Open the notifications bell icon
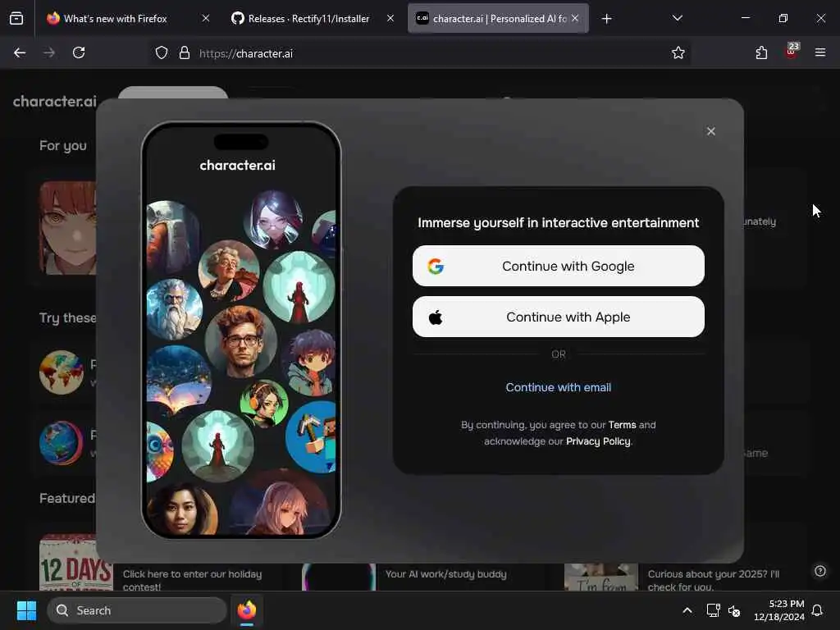840x630 pixels. pos(817,610)
